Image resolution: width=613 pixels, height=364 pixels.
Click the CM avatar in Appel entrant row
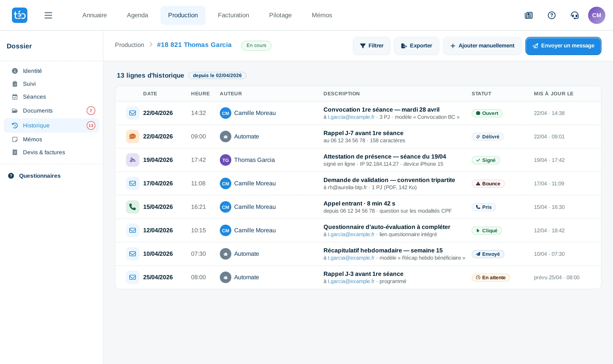tap(226, 207)
